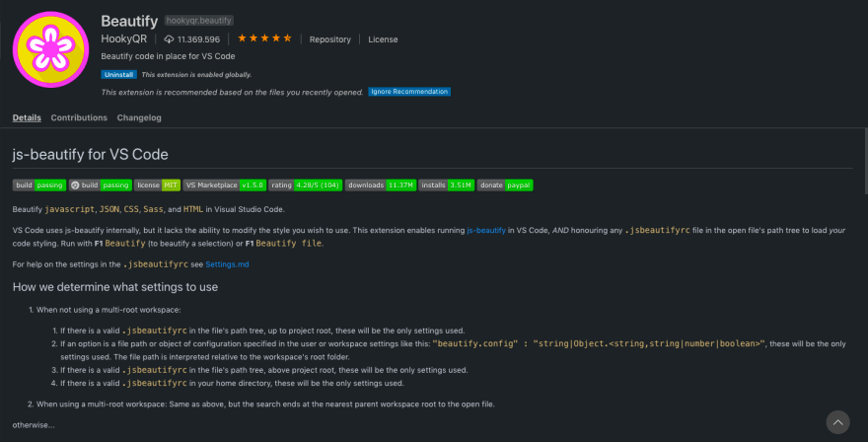Click the CircleCI build passing badge
868x442 pixels.
coord(101,184)
